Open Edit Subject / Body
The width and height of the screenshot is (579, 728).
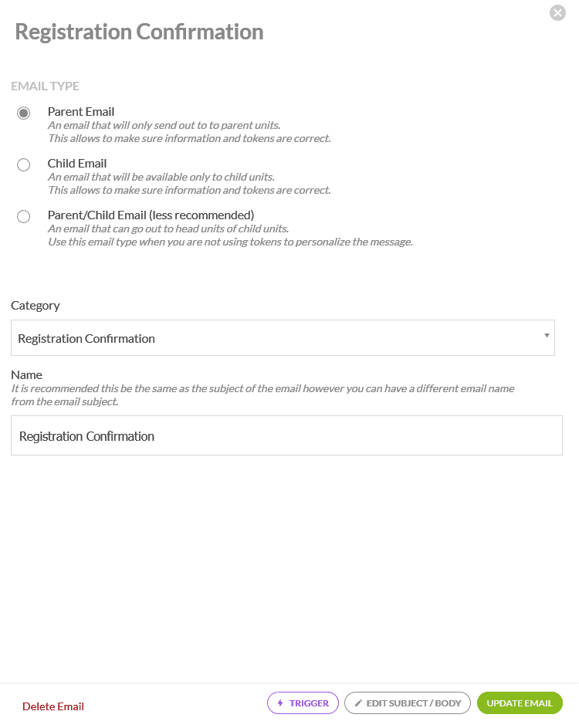pos(408,703)
